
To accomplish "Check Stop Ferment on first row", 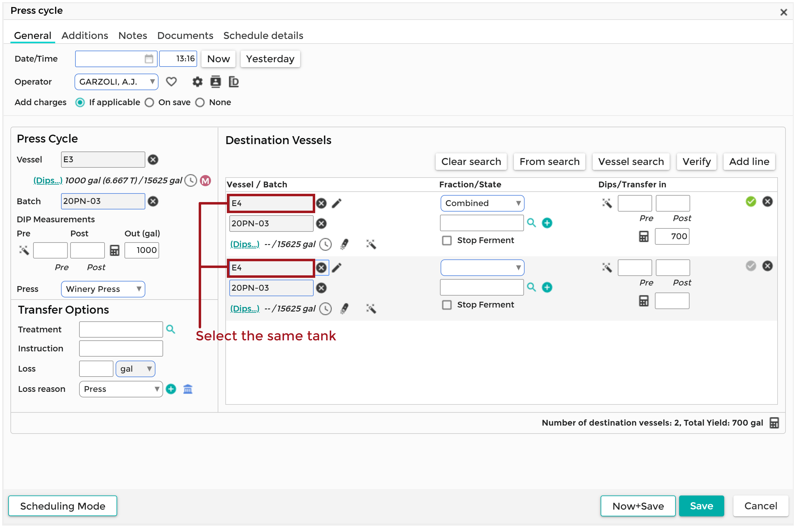I will tap(446, 240).
